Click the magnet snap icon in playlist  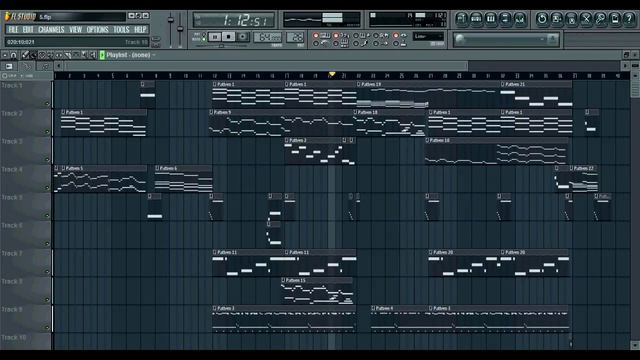click(14, 55)
